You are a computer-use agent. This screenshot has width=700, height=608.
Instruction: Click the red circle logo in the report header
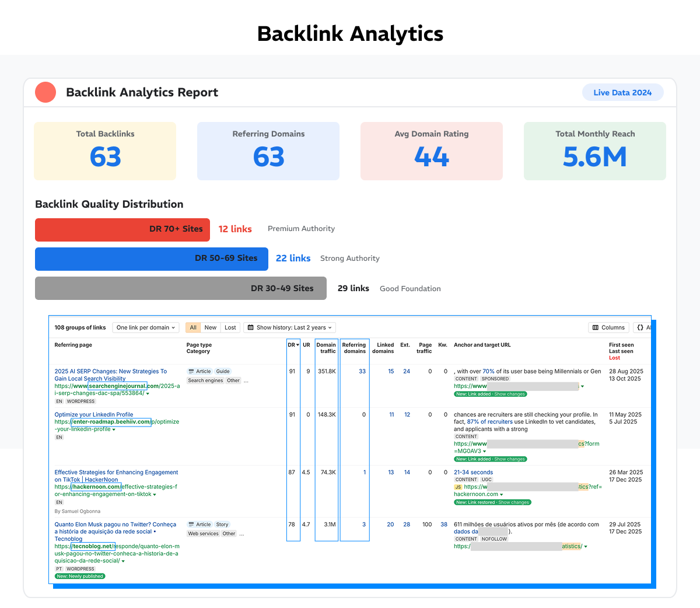(45, 92)
